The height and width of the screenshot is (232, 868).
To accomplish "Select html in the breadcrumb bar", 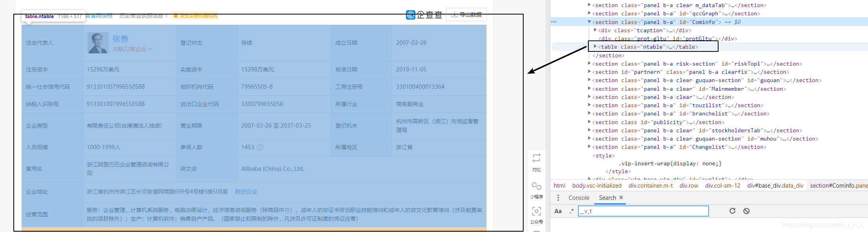I will click(559, 186).
